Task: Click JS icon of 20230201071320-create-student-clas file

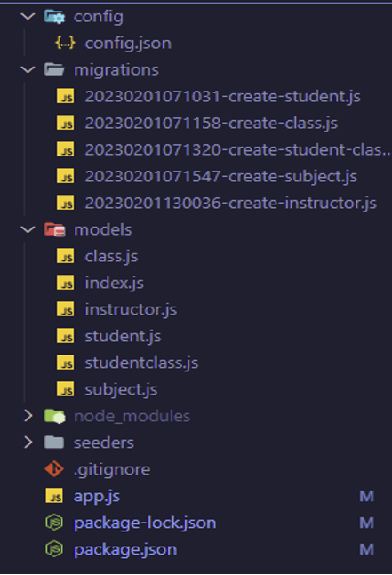Action: pyautogui.click(x=65, y=149)
